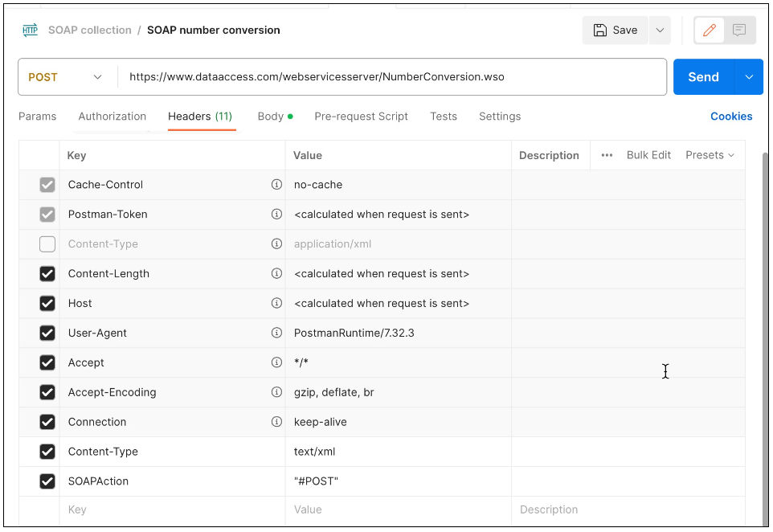
Task: Click the empty Key field in new row
Action: pos(172,509)
